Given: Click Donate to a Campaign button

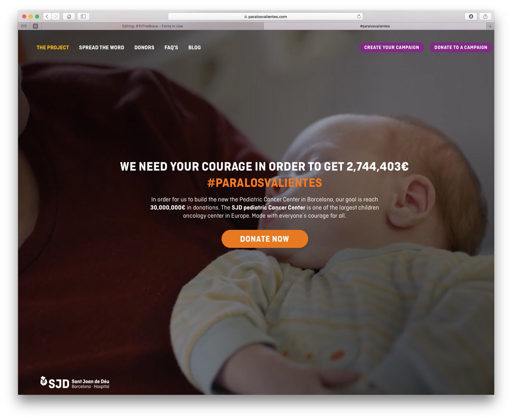Looking at the screenshot, I should coord(461,47).
